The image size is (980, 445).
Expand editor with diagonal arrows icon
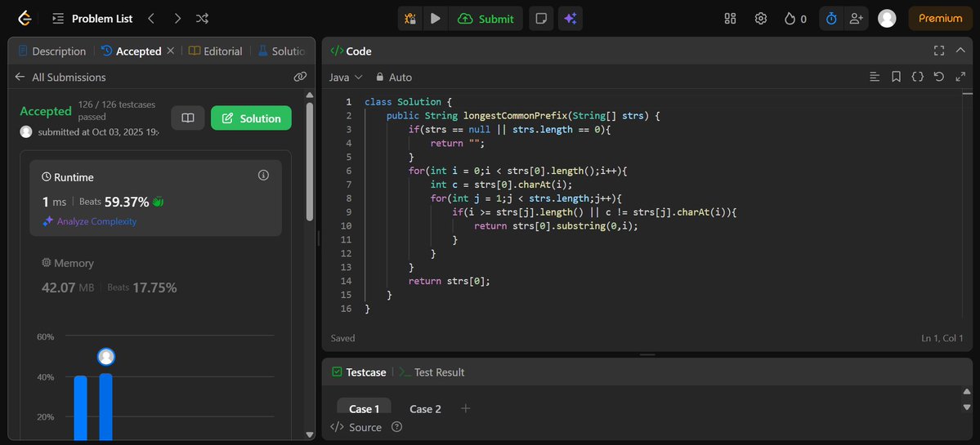(x=960, y=76)
